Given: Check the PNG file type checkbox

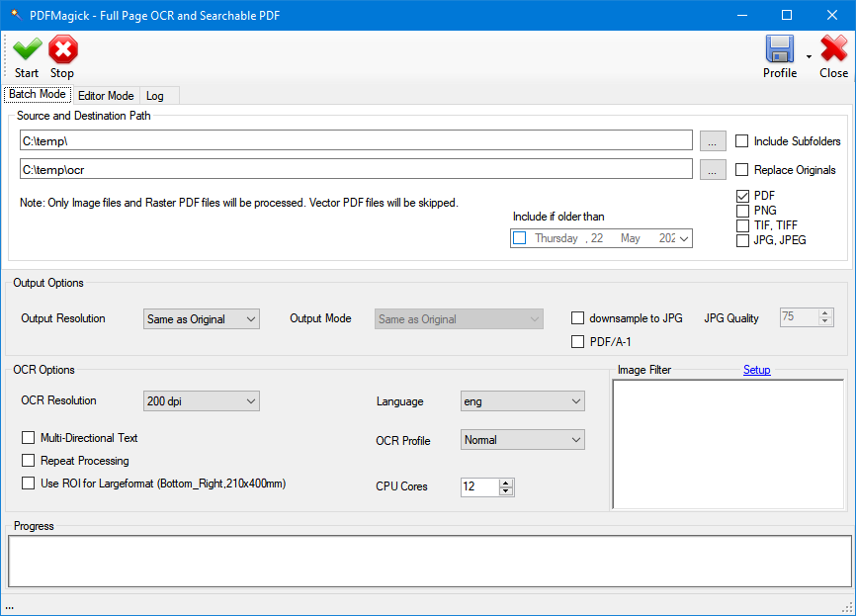Looking at the screenshot, I should pos(742,211).
